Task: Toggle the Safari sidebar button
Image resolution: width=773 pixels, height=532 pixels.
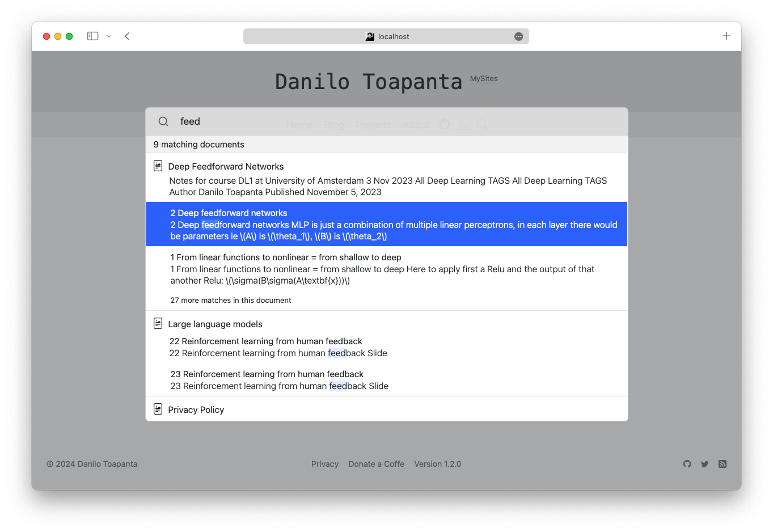Action: coord(92,36)
